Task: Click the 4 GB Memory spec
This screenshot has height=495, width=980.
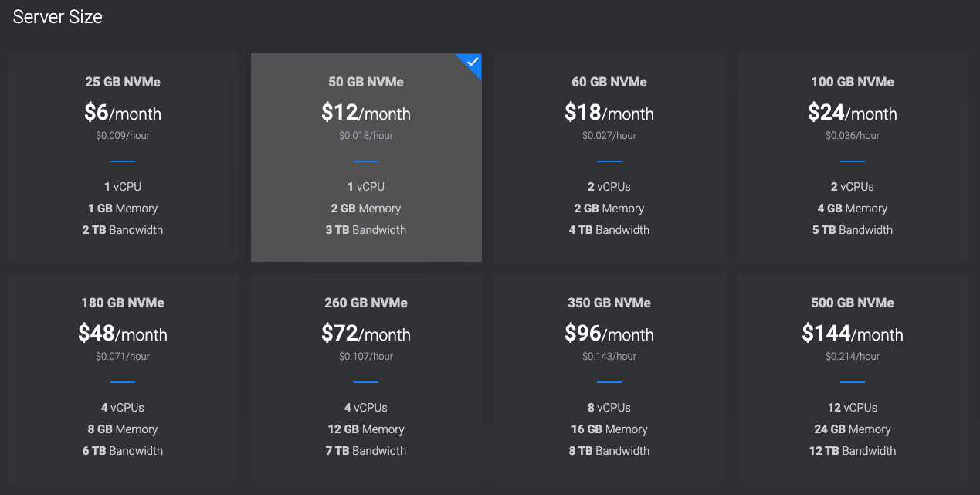Action: click(x=853, y=209)
